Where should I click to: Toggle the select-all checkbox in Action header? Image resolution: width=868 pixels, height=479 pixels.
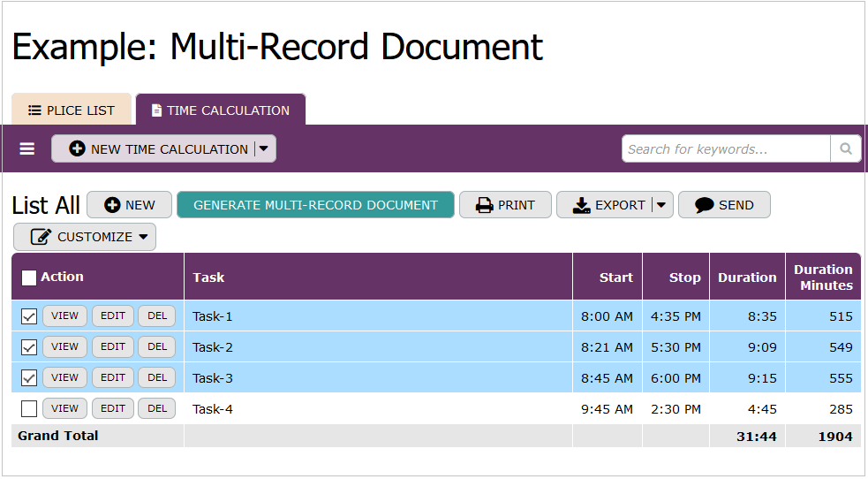(29, 278)
